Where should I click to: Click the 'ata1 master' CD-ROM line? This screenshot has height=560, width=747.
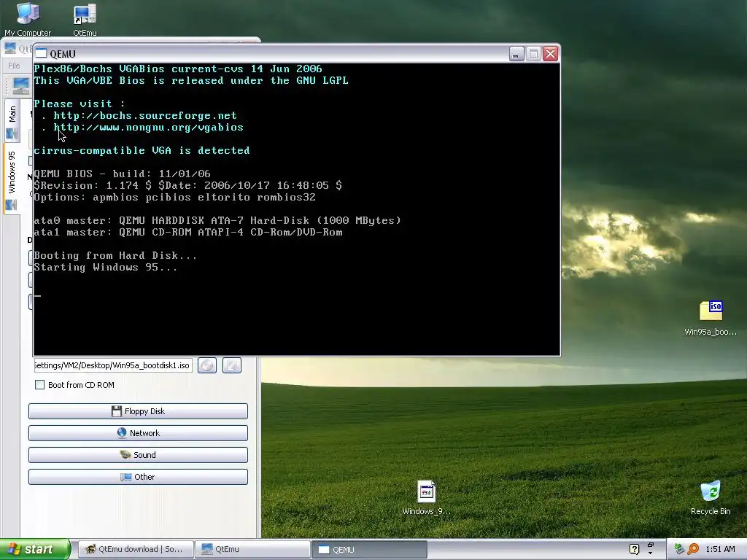[x=188, y=233]
